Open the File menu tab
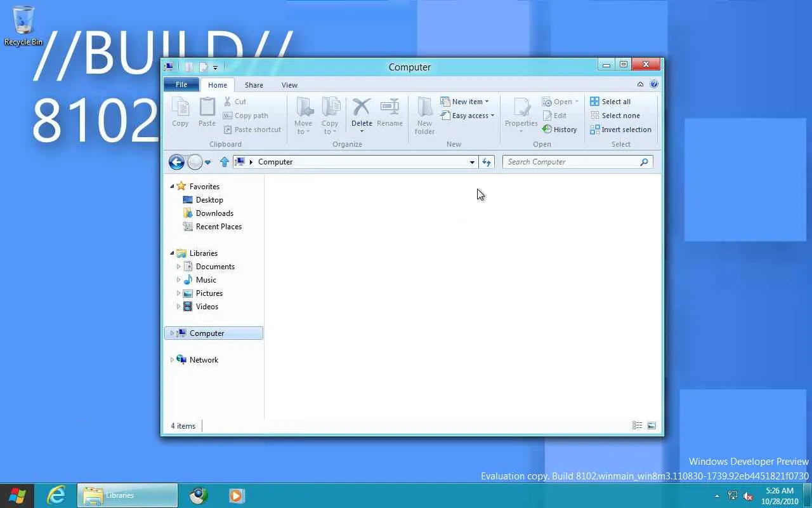This screenshot has height=508, width=812. (x=181, y=84)
